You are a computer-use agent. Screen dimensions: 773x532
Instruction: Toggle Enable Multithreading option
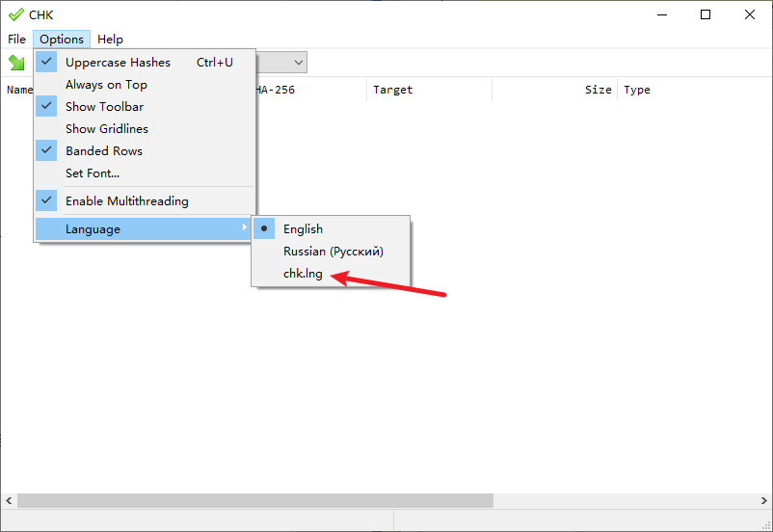[126, 201]
